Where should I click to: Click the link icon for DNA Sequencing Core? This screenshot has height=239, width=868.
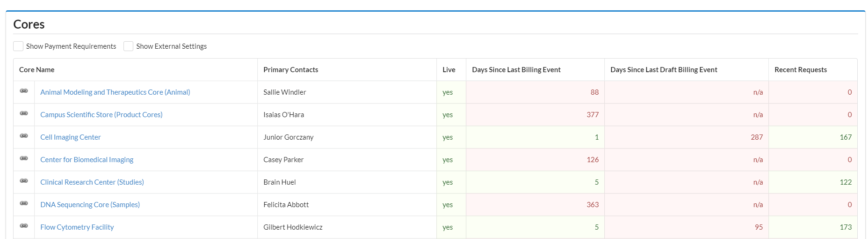24,203
